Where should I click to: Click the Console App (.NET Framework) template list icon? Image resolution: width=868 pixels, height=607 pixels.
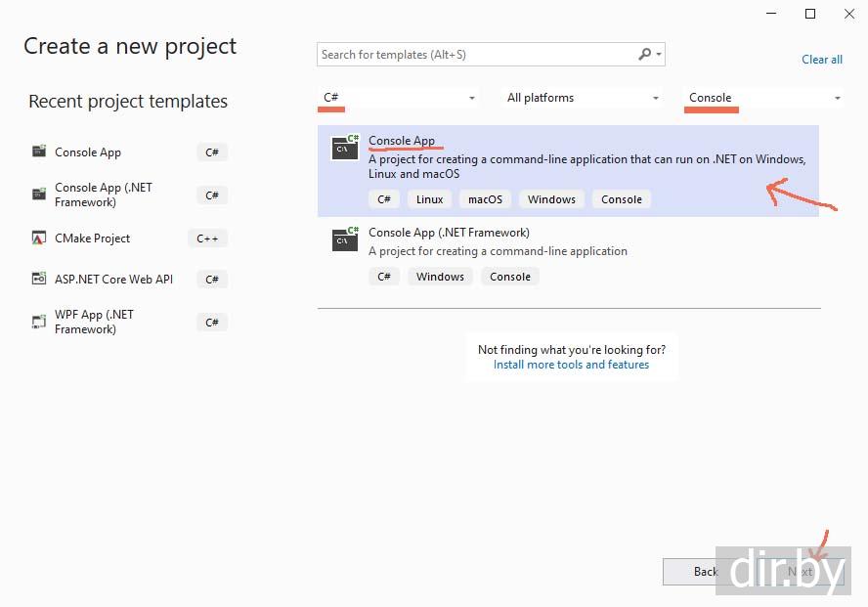point(345,239)
